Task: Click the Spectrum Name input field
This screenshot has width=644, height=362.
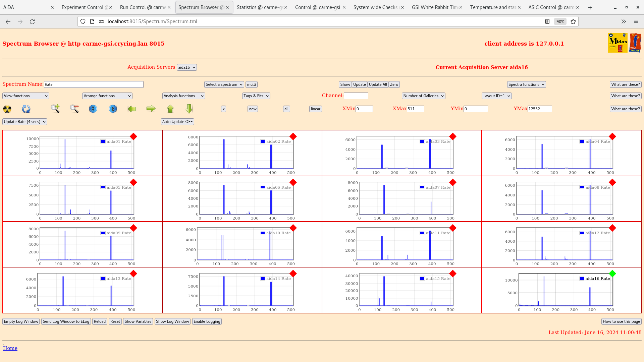Action: (94, 84)
